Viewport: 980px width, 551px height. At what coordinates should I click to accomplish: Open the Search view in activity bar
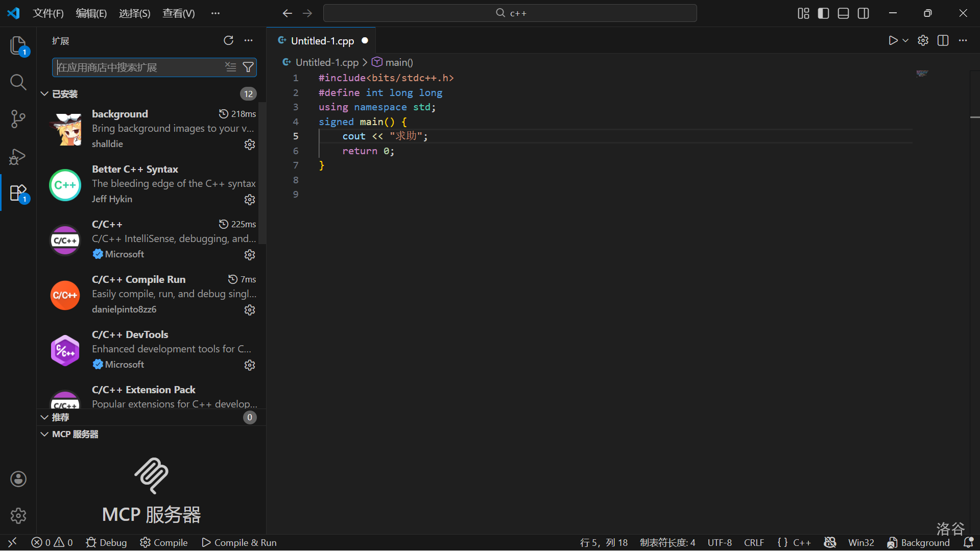coord(18,82)
